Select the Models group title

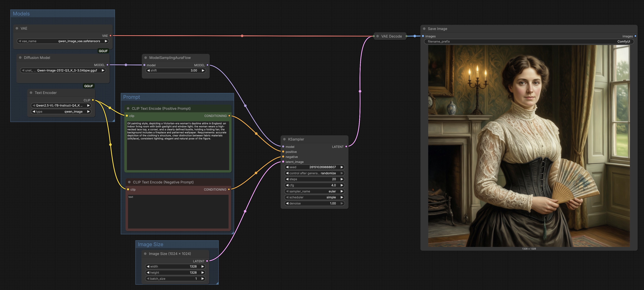21,14
